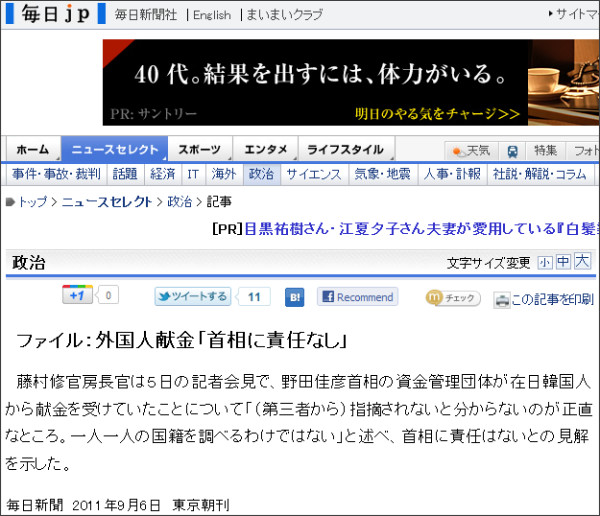Select the IT subcategory
600x516 pixels.
[x=193, y=174]
